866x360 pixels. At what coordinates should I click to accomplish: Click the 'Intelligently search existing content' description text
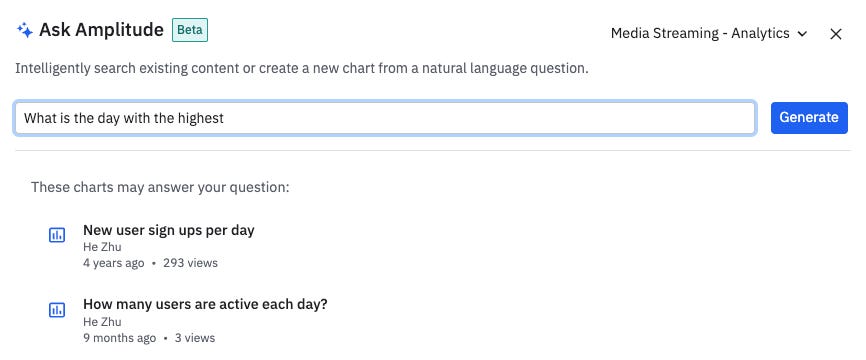point(302,69)
